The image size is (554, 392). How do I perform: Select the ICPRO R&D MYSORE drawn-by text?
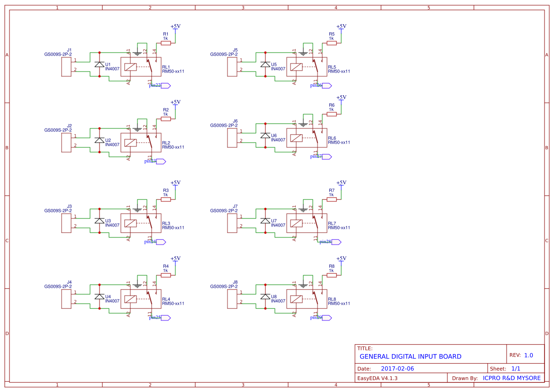click(511, 378)
